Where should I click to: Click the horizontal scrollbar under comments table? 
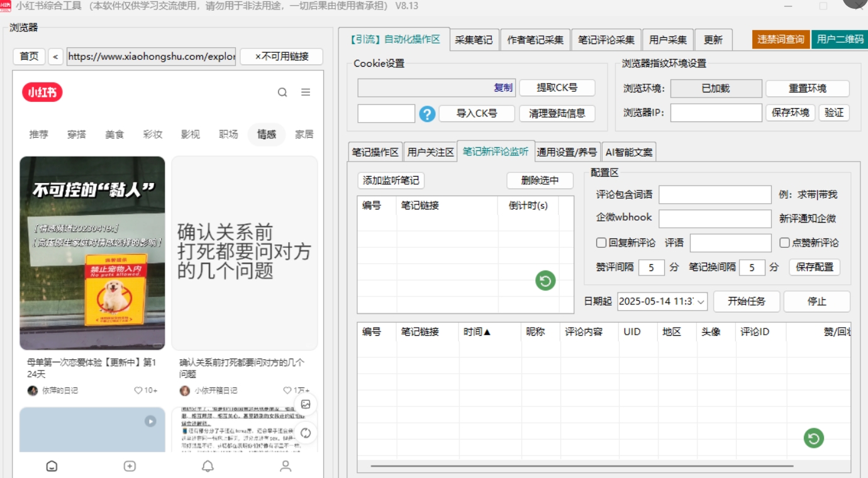(582, 466)
